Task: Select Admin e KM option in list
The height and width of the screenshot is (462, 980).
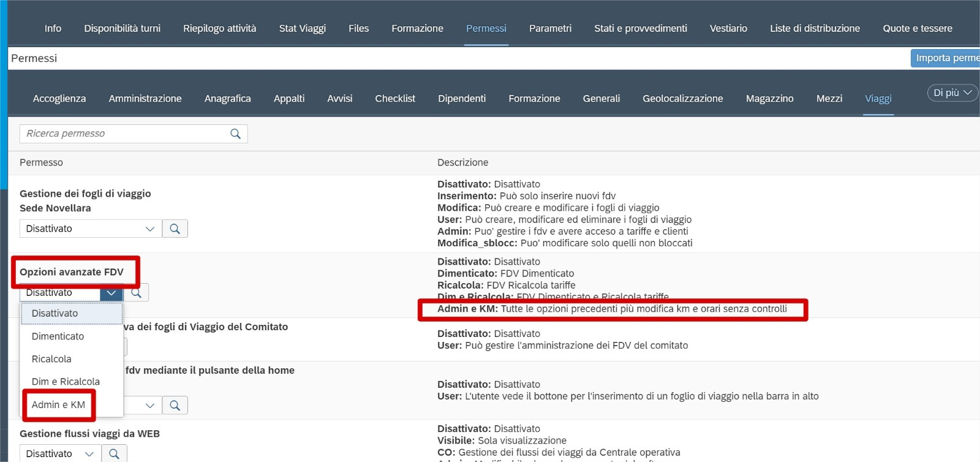Action: (59, 404)
